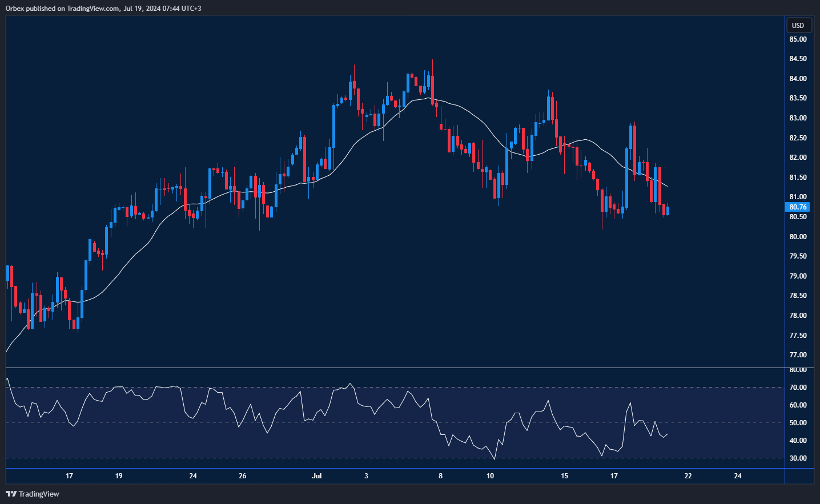
Task: Click the 77.00 price axis label
Action: tap(798, 355)
